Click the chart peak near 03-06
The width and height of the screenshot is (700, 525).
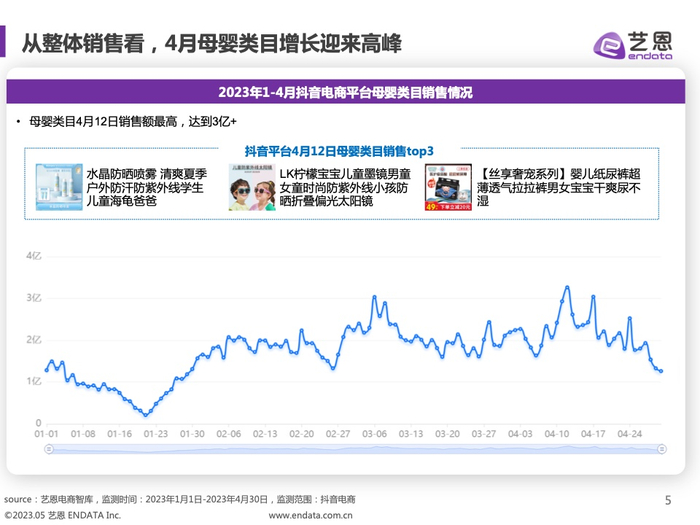374,297
